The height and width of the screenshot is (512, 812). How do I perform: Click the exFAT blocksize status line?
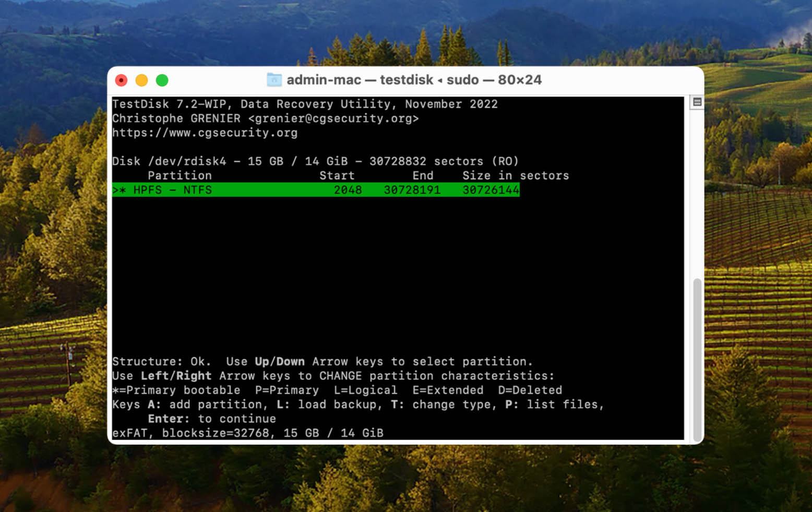pos(248,432)
